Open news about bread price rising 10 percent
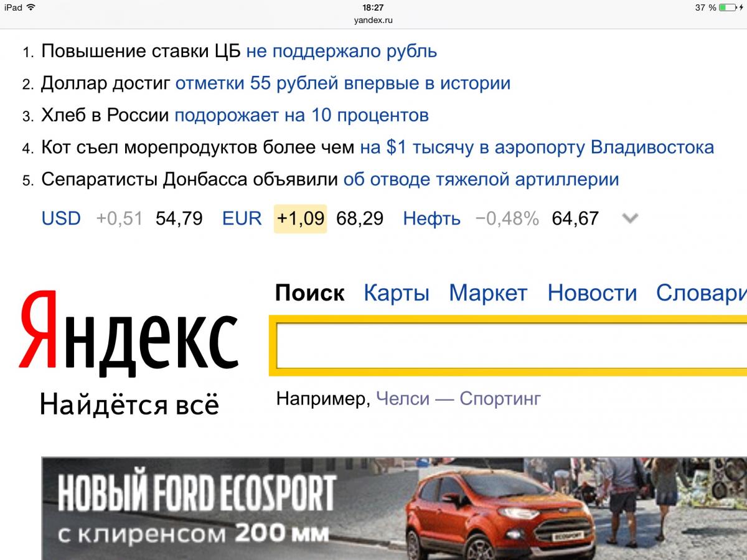Viewport: 747px width, 560px height. [235, 116]
